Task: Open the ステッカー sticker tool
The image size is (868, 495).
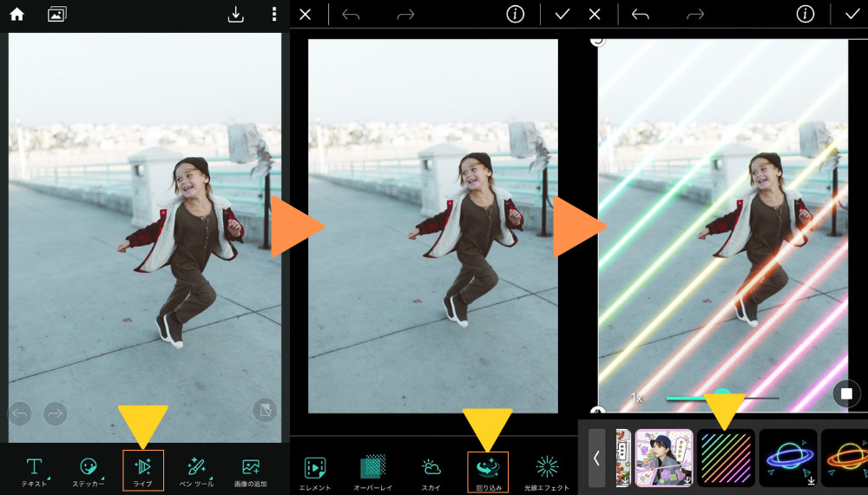Action: click(x=89, y=472)
